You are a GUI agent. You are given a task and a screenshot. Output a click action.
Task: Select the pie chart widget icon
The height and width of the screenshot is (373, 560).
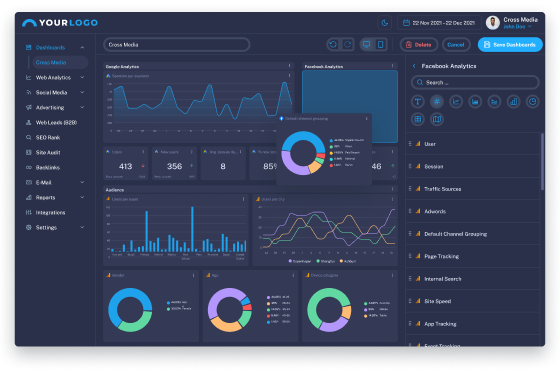tap(532, 102)
